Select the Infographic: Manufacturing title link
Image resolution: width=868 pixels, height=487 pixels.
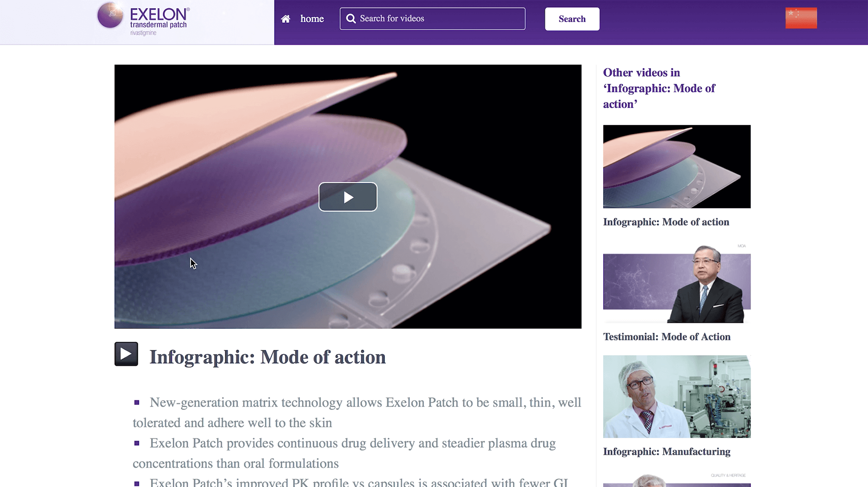coord(667,452)
